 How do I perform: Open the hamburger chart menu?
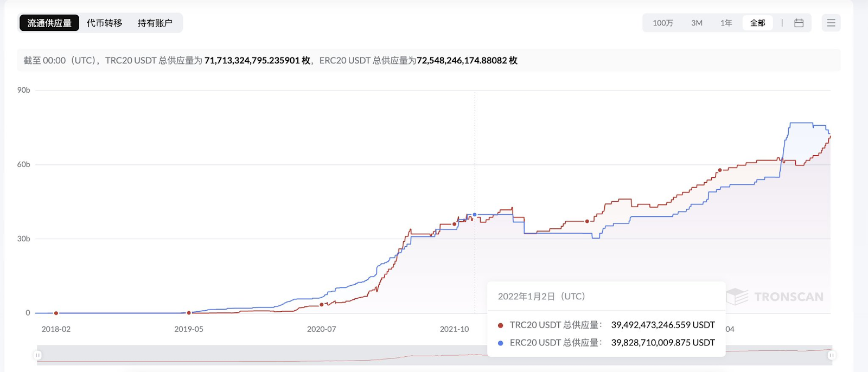point(831,23)
